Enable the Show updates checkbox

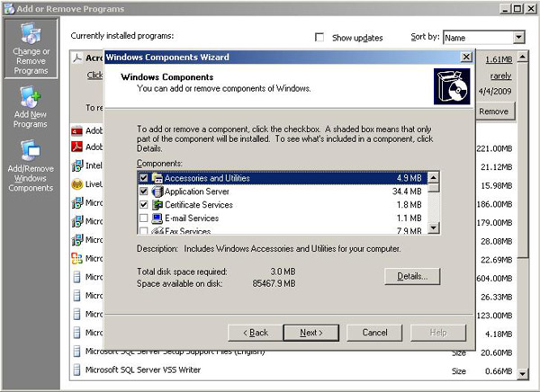[319, 37]
